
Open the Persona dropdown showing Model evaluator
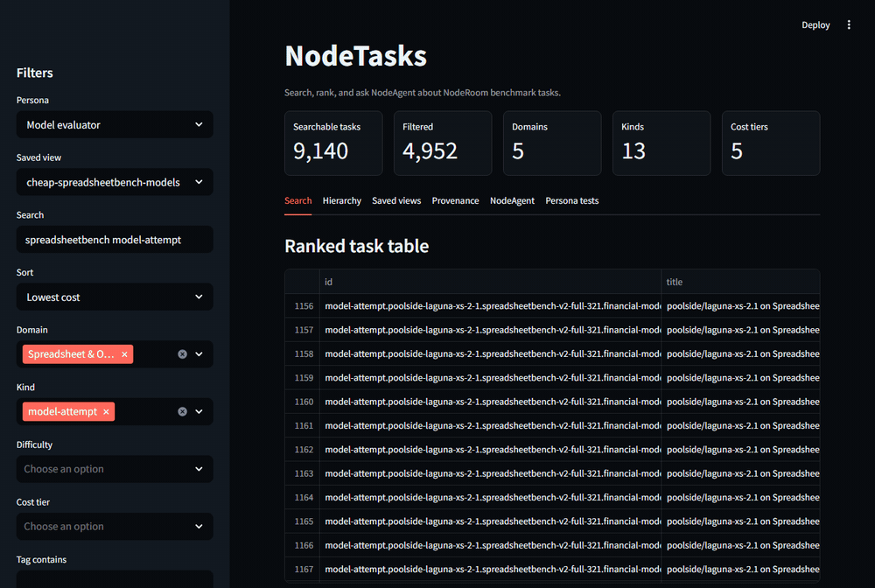(x=115, y=124)
